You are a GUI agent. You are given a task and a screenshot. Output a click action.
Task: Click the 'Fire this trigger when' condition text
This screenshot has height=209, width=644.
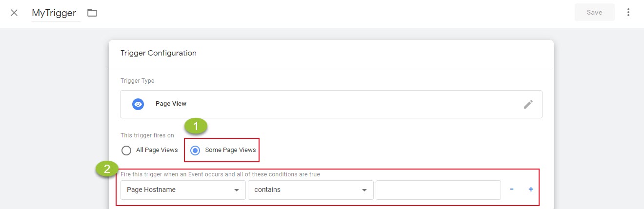tap(220, 174)
